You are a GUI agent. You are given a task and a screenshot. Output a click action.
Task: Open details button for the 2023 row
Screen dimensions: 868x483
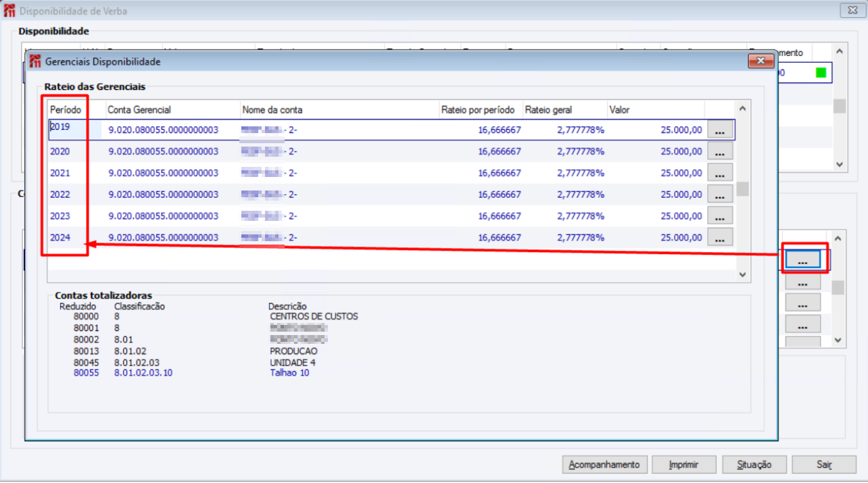(720, 216)
